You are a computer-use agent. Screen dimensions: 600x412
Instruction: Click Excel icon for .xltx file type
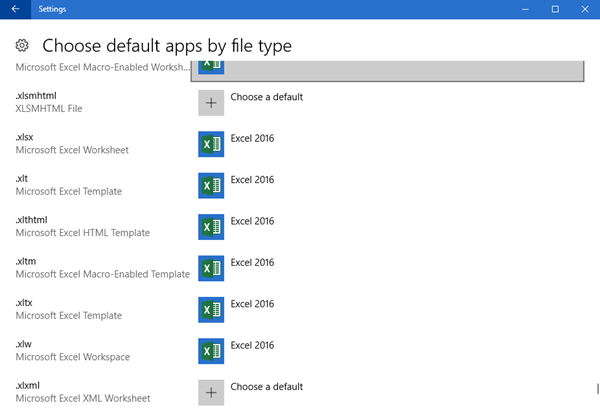pos(211,310)
